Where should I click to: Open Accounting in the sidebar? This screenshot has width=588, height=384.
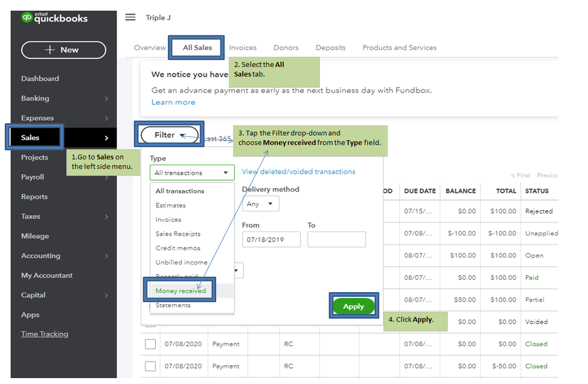[x=41, y=256]
